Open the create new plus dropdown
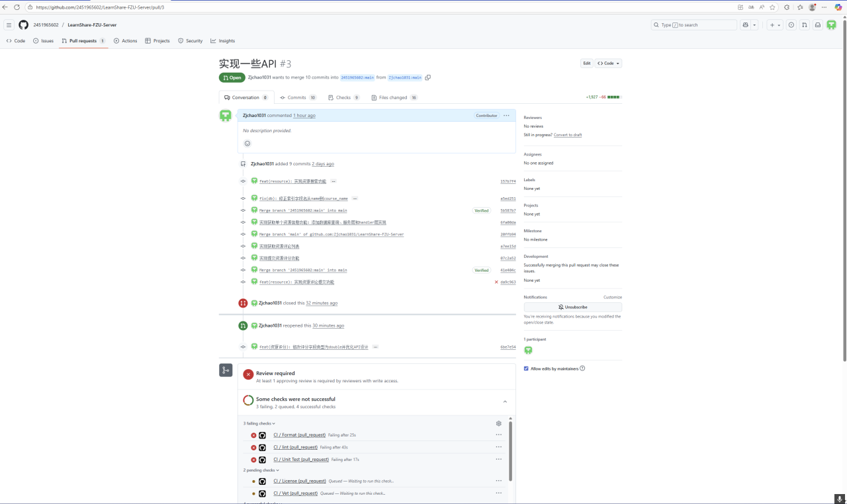Image resolution: width=847 pixels, height=504 pixels. pyautogui.click(x=774, y=25)
